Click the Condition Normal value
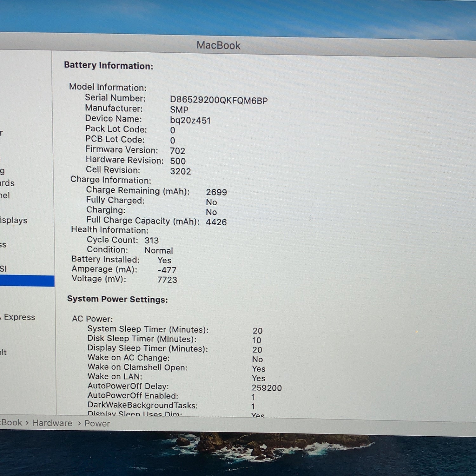 [159, 250]
